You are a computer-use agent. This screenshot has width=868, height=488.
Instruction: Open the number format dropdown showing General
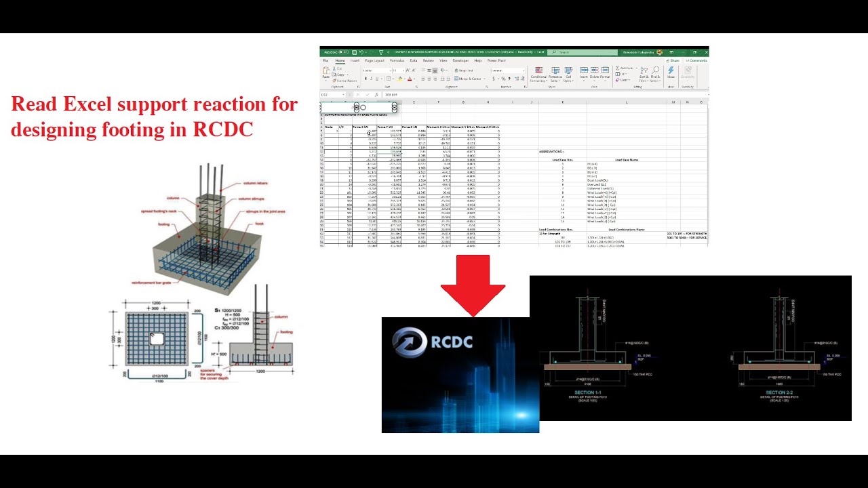[508, 70]
